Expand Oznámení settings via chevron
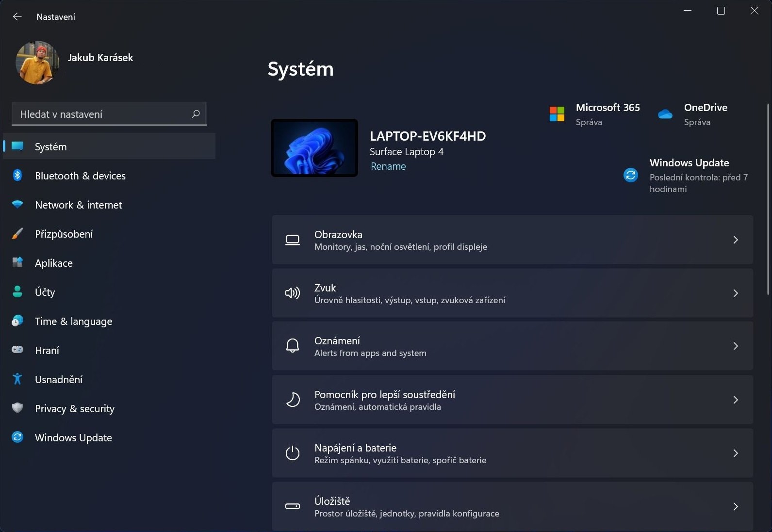772x532 pixels. [x=736, y=346]
